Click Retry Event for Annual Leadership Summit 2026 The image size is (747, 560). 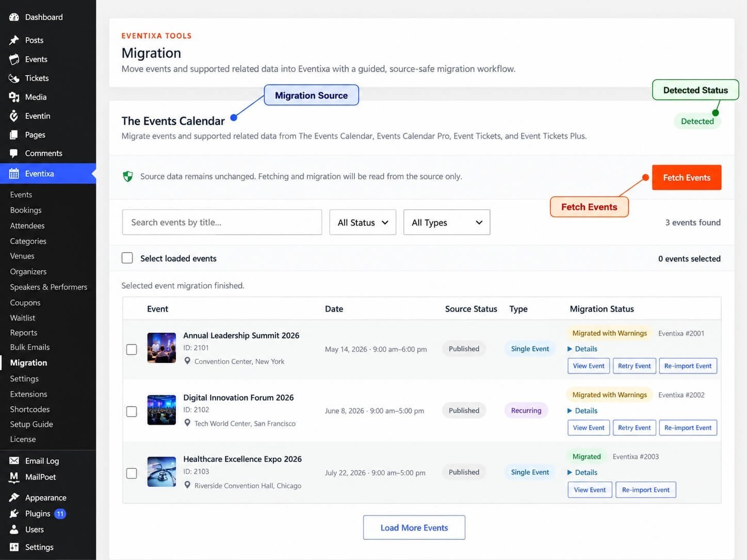point(634,366)
